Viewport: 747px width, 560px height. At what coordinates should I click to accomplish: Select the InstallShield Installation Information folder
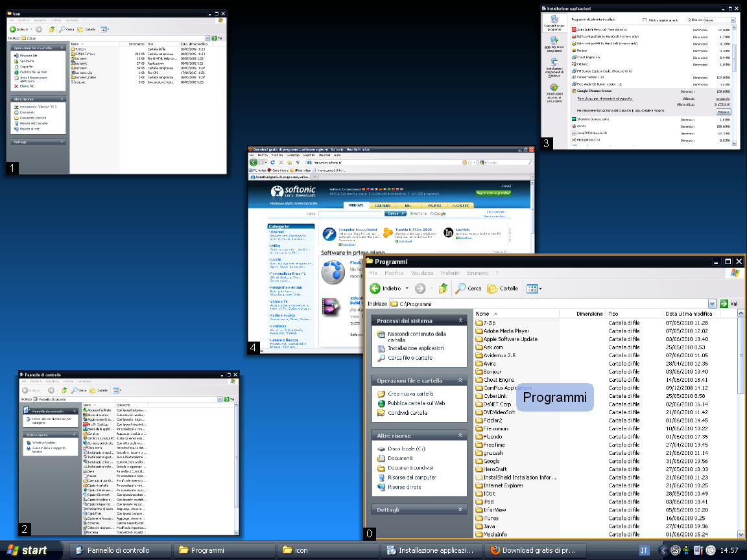point(516,477)
